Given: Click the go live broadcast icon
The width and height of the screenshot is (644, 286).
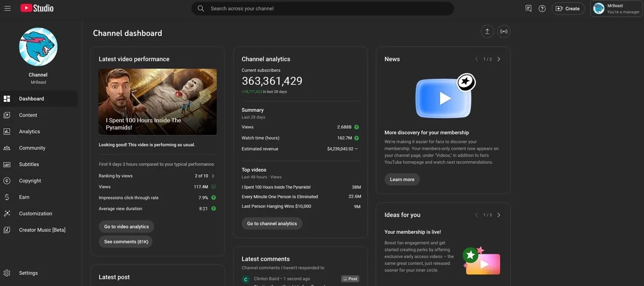Looking at the screenshot, I should click(x=504, y=31).
